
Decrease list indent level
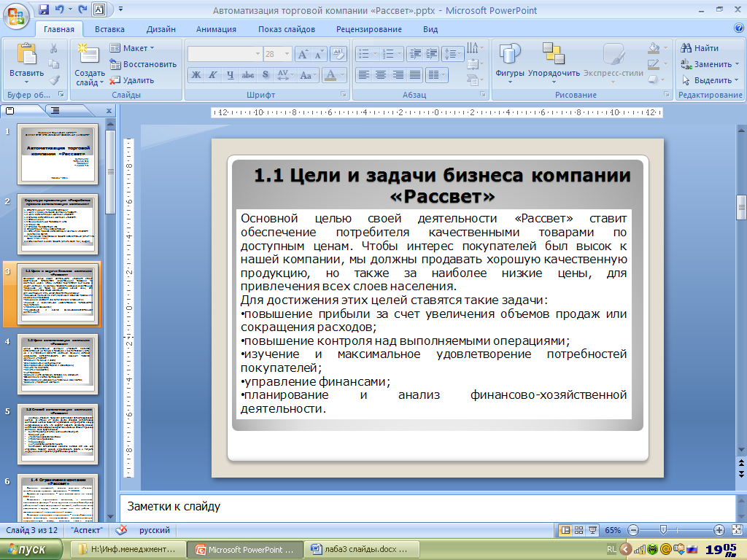click(x=415, y=54)
